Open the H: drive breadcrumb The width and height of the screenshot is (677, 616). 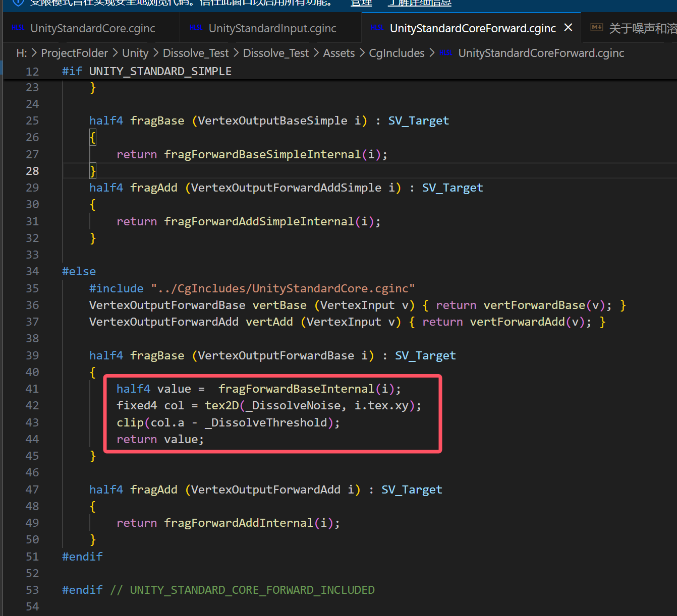21,53
